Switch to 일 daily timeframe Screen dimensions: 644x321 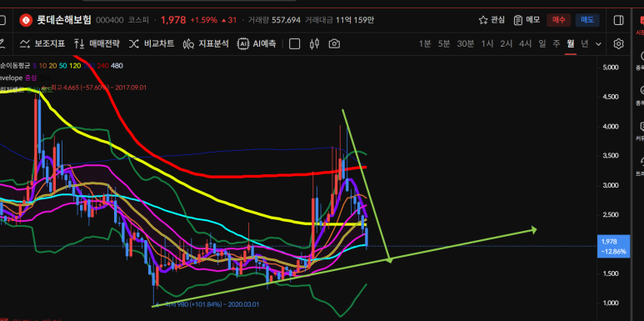tap(542, 44)
